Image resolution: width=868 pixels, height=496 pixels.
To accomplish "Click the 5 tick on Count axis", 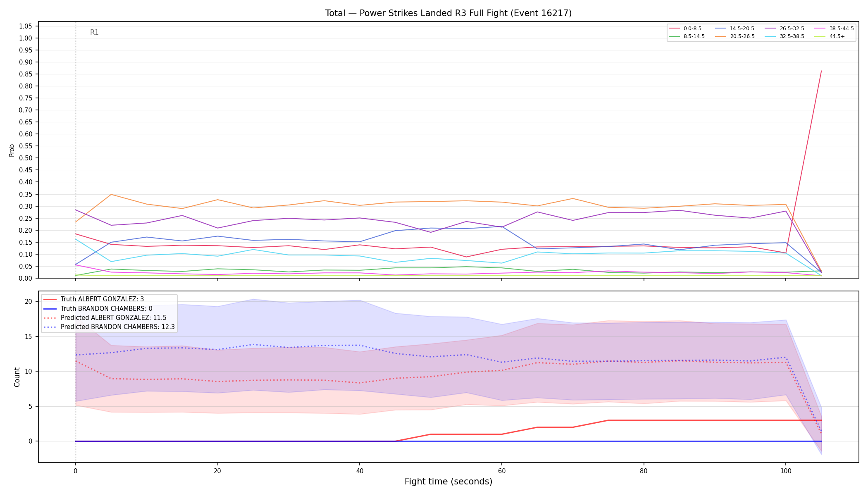I will (30, 406).
